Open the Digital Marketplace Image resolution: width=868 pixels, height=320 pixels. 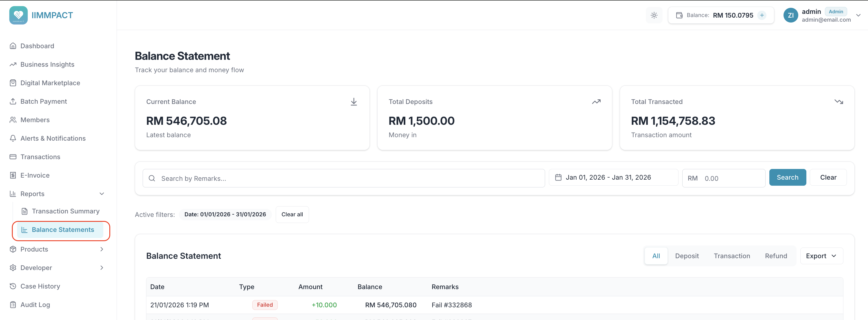click(50, 83)
